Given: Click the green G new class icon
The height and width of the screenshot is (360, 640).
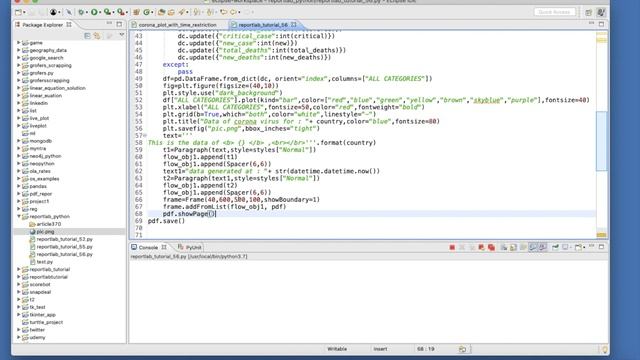Looking at the screenshot, I should tap(146, 12).
